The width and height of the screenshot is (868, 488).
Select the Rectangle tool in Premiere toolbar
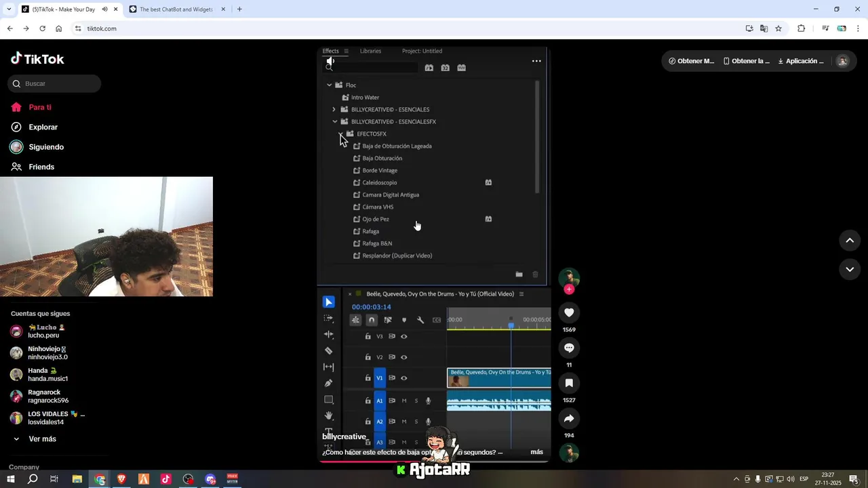click(329, 399)
